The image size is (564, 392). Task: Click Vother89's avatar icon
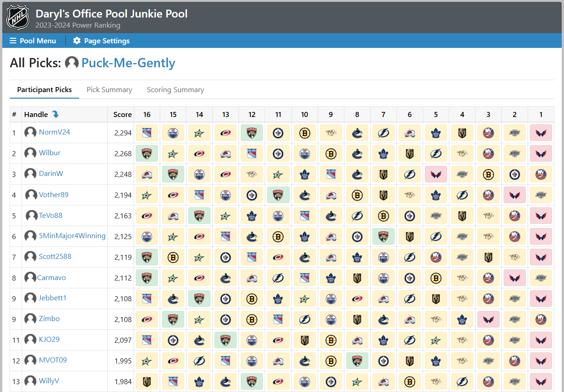pos(31,195)
